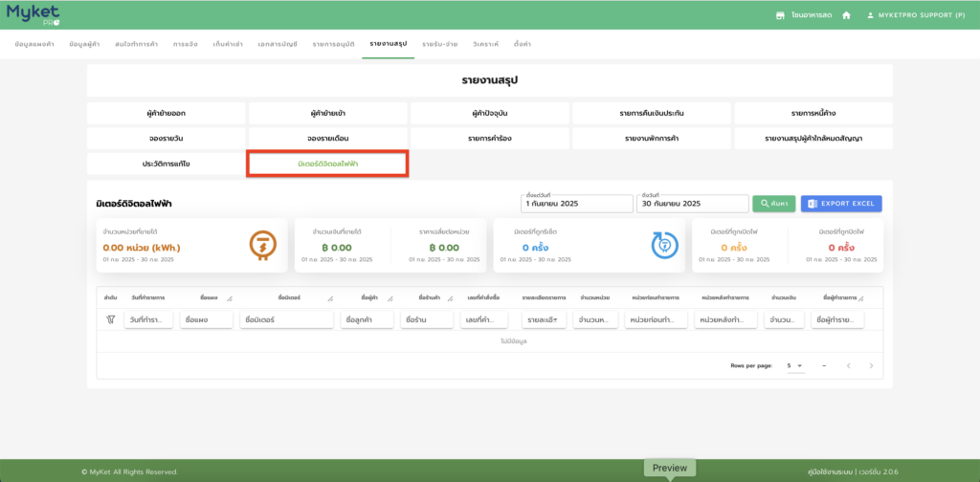Click the คู่มือใช้งานระบบ link in footer
This screenshot has height=482, width=980.
click(x=830, y=472)
